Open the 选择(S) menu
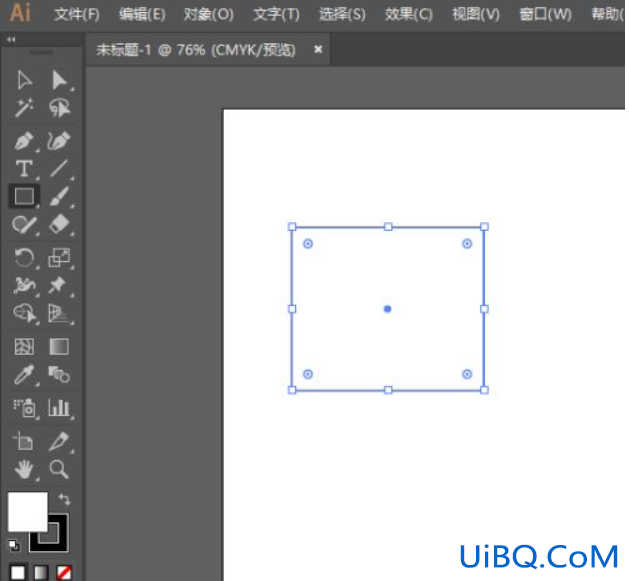The width and height of the screenshot is (629, 581). (342, 15)
